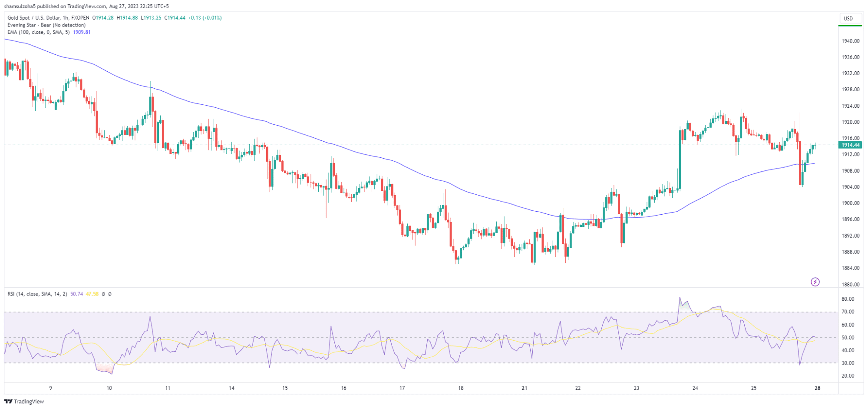Click the TradingView logo at bottom left
The height and width of the screenshot is (409, 868).
(24, 402)
